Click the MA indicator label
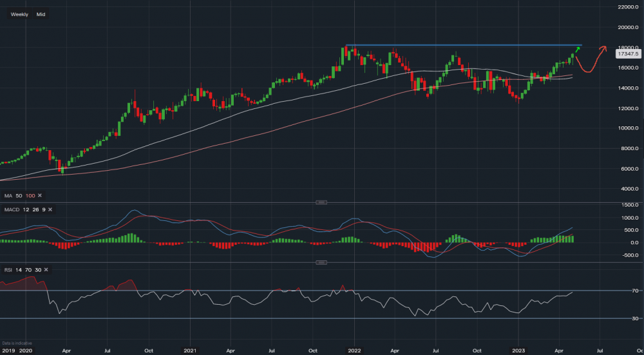The height and width of the screenshot is (355, 644). click(8, 195)
